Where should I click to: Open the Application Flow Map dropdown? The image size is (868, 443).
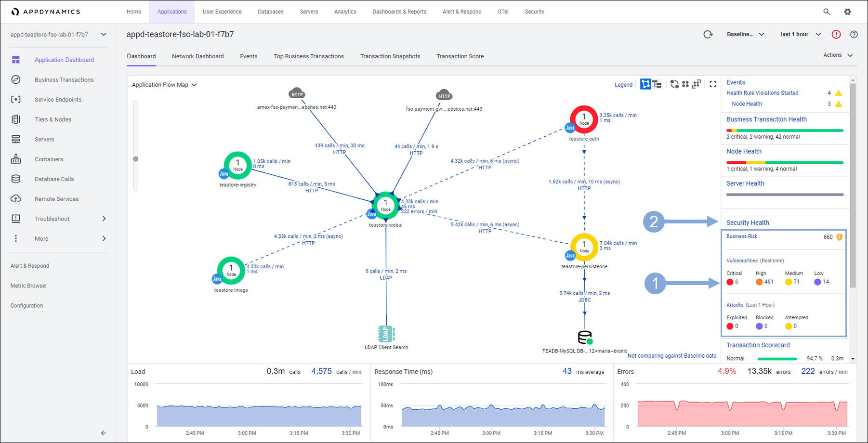click(164, 85)
